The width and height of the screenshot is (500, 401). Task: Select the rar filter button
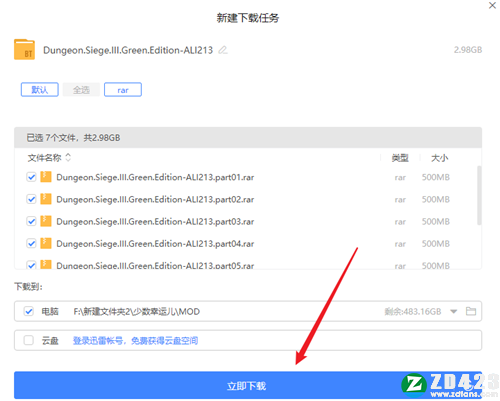(123, 90)
